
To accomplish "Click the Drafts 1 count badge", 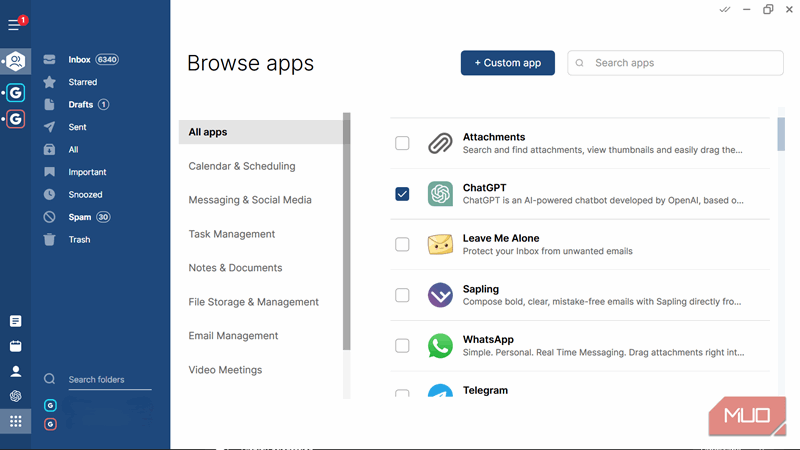I will click(103, 105).
